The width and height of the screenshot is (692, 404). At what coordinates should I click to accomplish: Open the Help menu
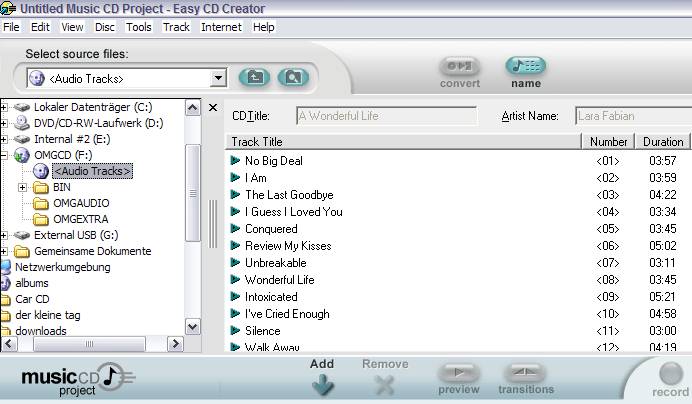pos(263,27)
